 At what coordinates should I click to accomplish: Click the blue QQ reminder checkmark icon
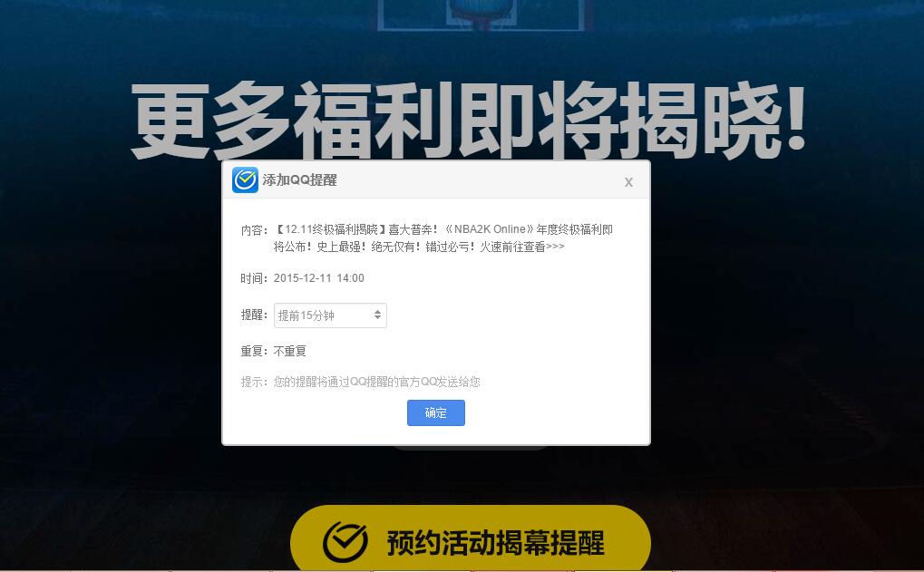pyautogui.click(x=245, y=179)
